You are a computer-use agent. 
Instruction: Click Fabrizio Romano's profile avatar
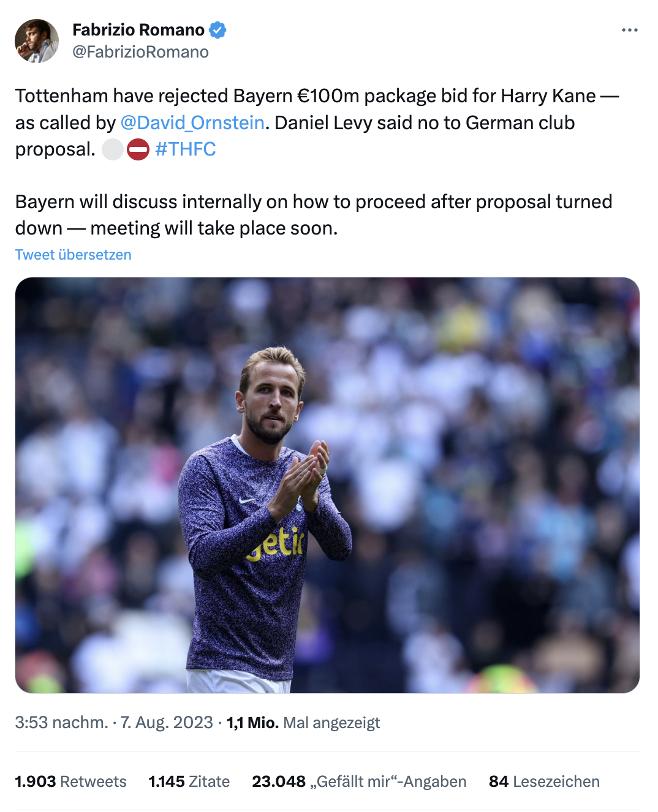(37, 41)
